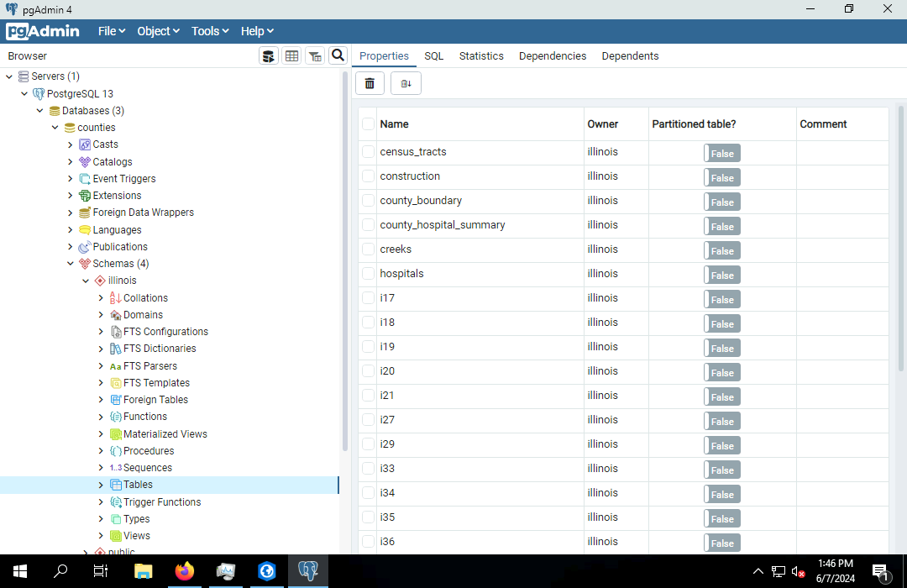Click the Delete/Drop trash icon
Screen dimensions: 907x588
point(370,83)
